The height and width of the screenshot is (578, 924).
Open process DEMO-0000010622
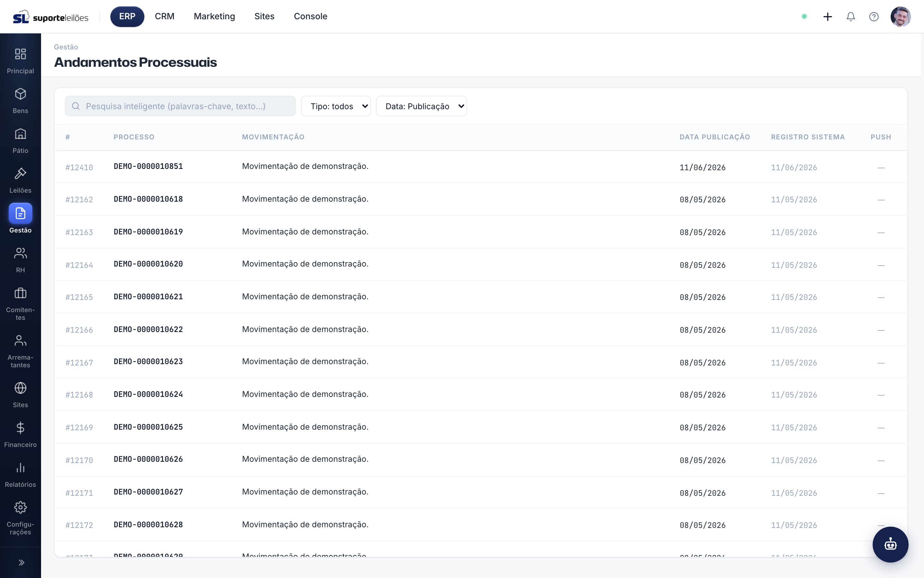point(148,329)
